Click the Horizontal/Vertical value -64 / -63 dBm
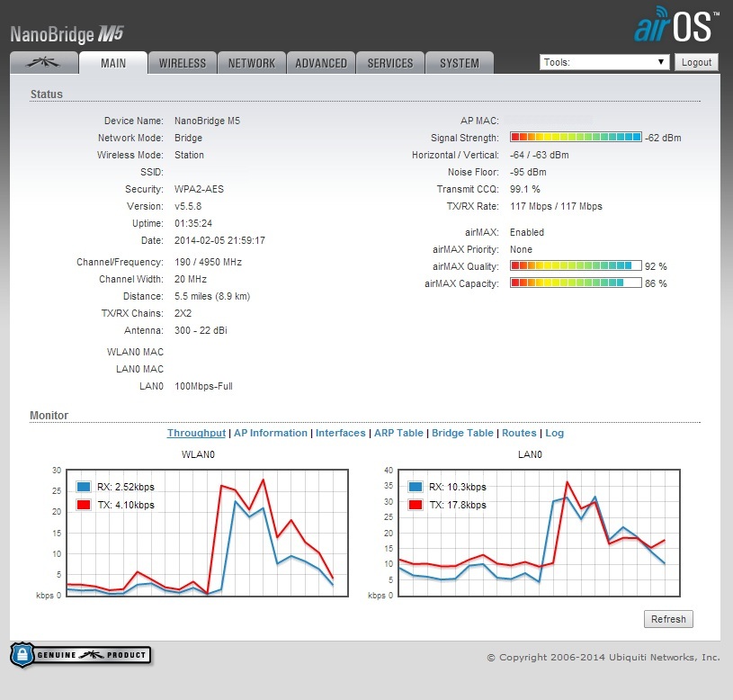Image resolution: width=733 pixels, height=700 pixels. tap(539, 155)
